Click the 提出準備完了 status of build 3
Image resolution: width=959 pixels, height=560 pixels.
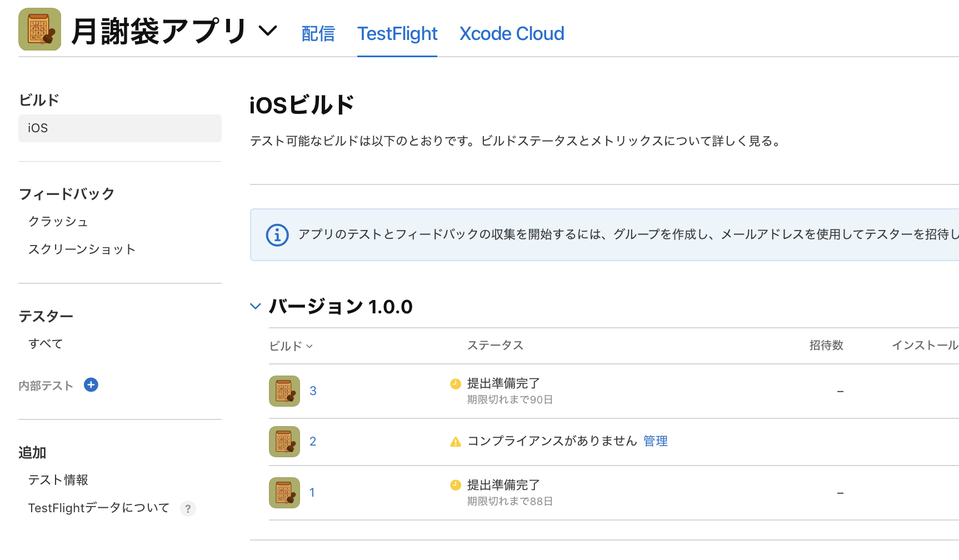tap(503, 383)
